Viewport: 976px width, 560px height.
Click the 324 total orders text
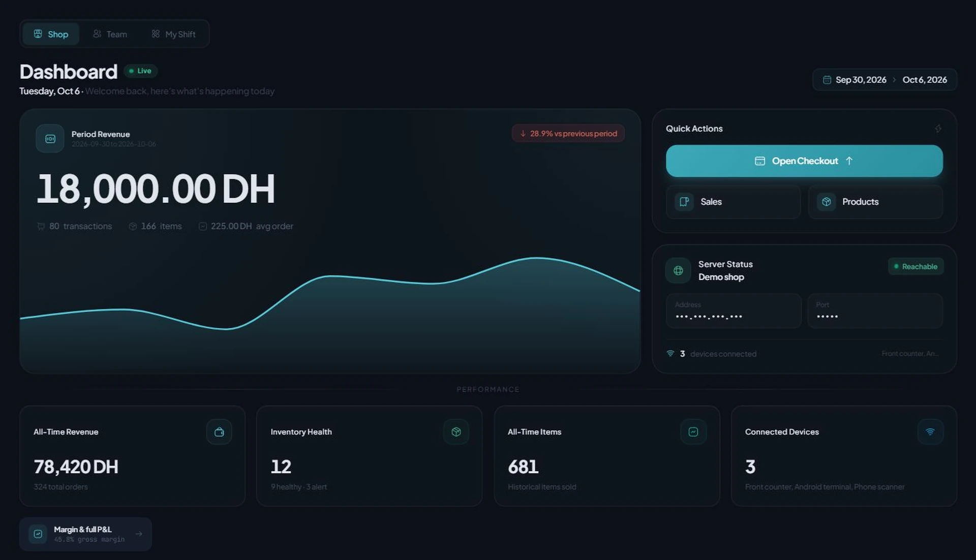tap(60, 487)
